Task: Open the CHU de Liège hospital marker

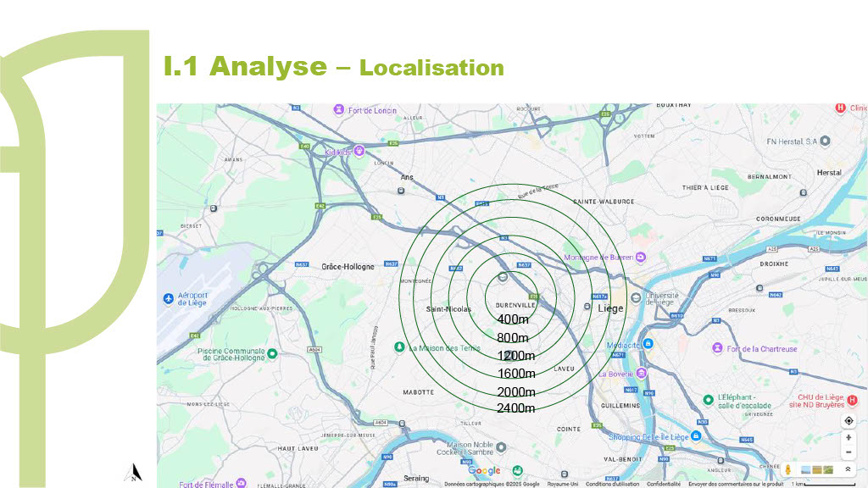Action: [853, 400]
